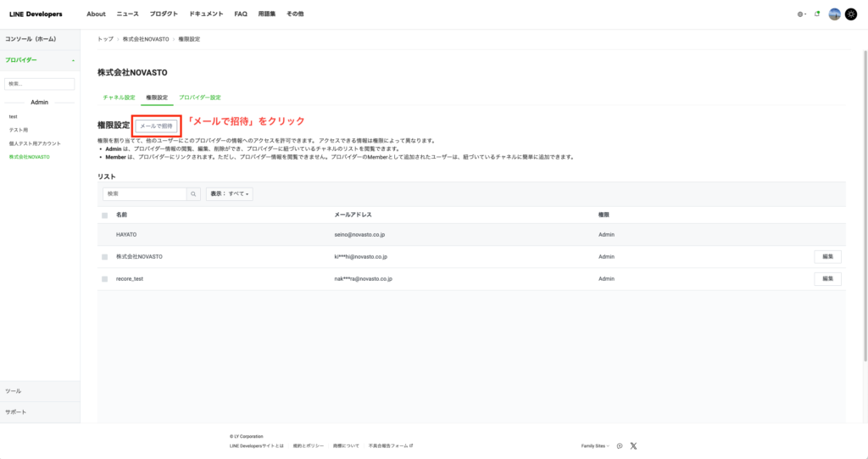The height and width of the screenshot is (459, 868).
Task: Click the Admin label in sidebar
Action: (39, 103)
